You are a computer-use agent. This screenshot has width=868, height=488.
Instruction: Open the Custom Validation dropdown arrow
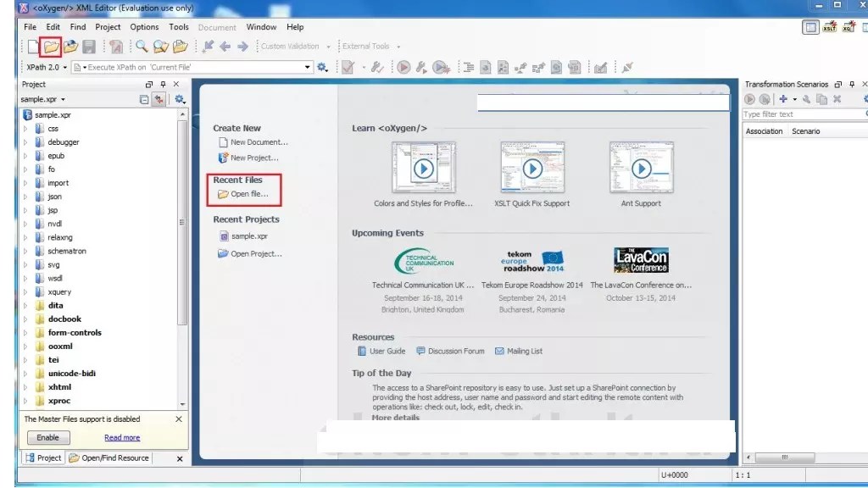point(328,47)
